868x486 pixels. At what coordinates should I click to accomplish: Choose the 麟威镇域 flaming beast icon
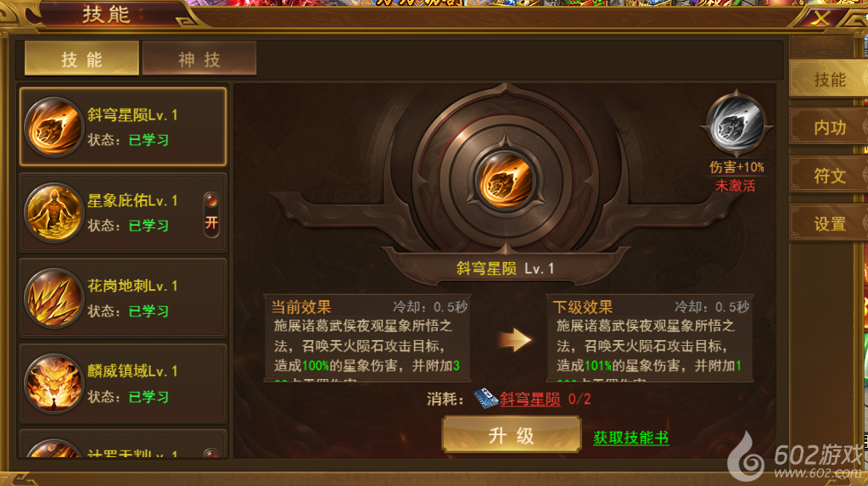(53, 383)
